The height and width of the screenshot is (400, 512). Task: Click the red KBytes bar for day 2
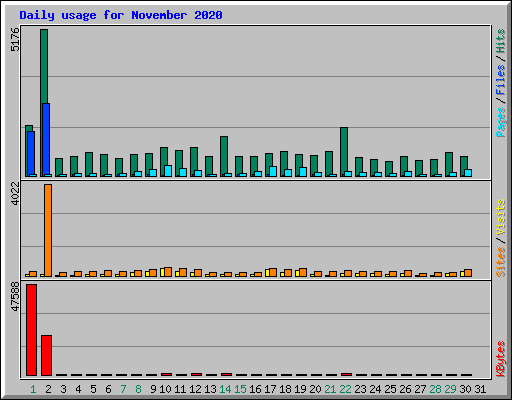[x=46, y=355]
